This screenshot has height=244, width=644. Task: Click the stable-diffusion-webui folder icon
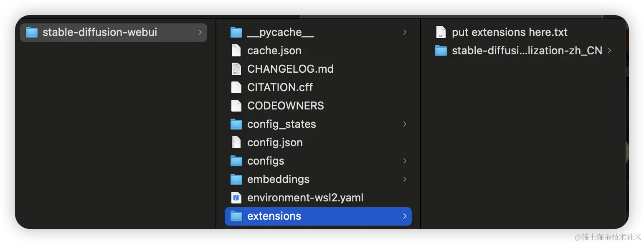coord(32,32)
